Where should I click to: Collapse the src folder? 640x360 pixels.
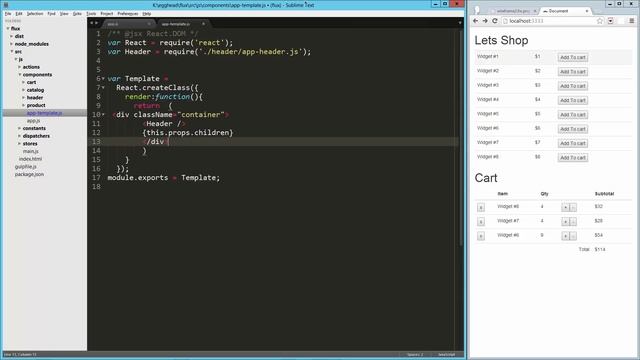pyautogui.click(x=11, y=51)
